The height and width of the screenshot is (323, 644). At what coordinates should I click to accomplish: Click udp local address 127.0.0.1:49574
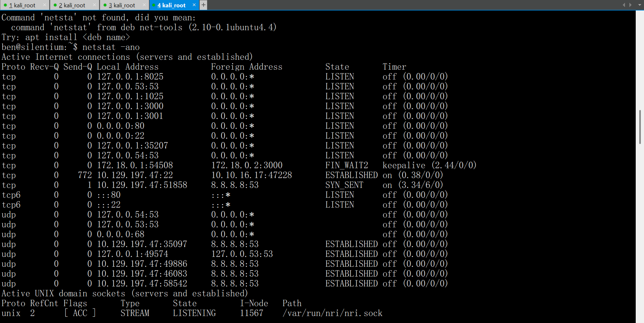pyautogui.click(x=132, y=254)
